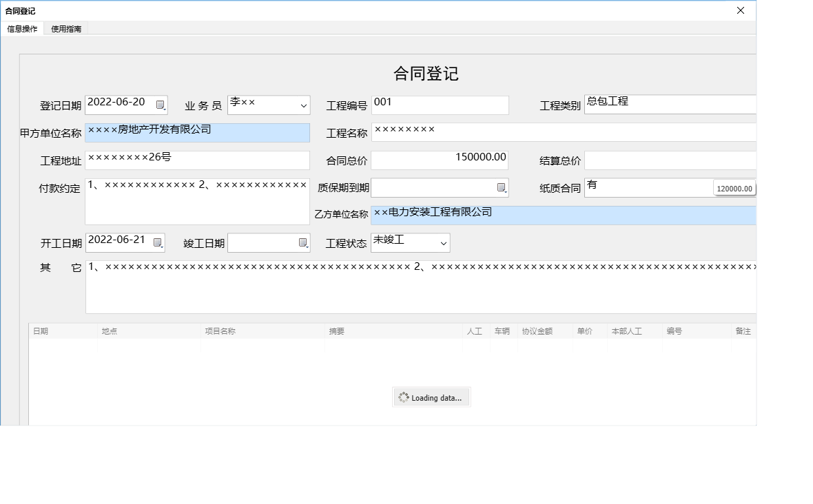This screenshot has width=813, height=504.
Task: Open the 工程状态 status dropdown
Action: (x=443, y=242)
